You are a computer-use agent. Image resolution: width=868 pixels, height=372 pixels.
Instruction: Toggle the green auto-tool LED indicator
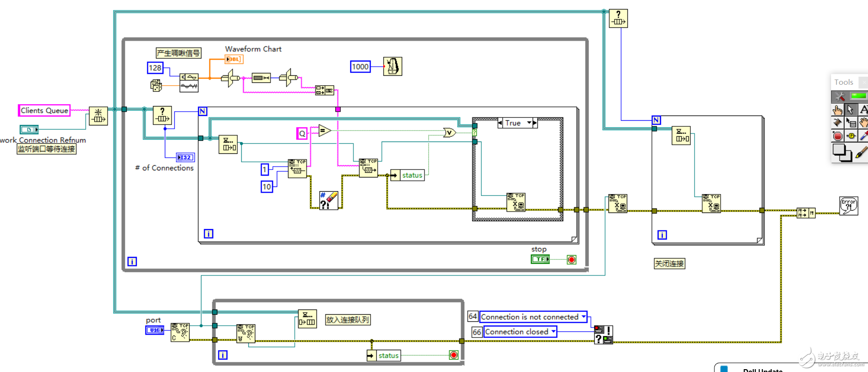[858, 96]
